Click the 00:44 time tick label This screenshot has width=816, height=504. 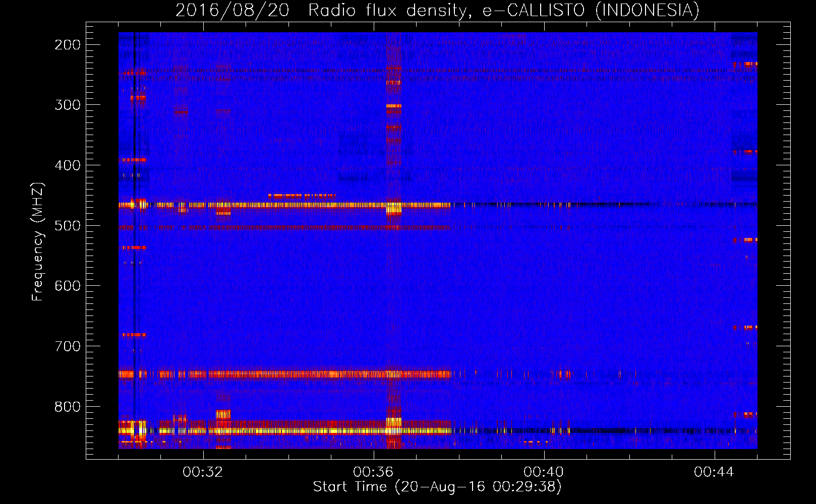click(714, 472)
